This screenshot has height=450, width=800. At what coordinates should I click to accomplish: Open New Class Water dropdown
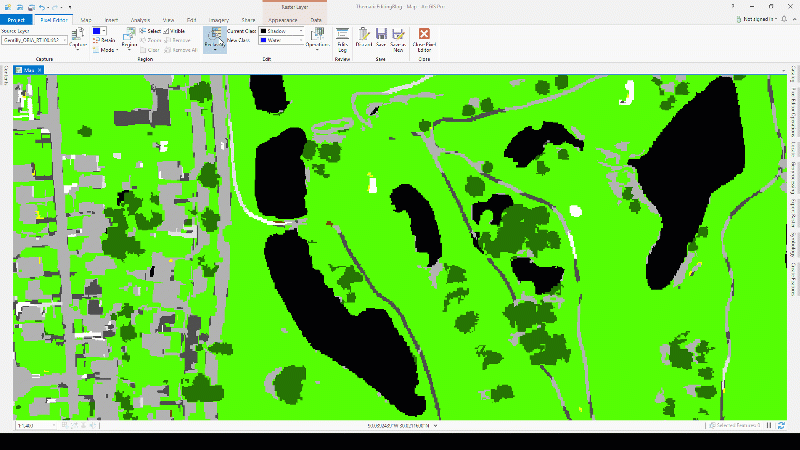pyautogui.click(x=282, y=40)
